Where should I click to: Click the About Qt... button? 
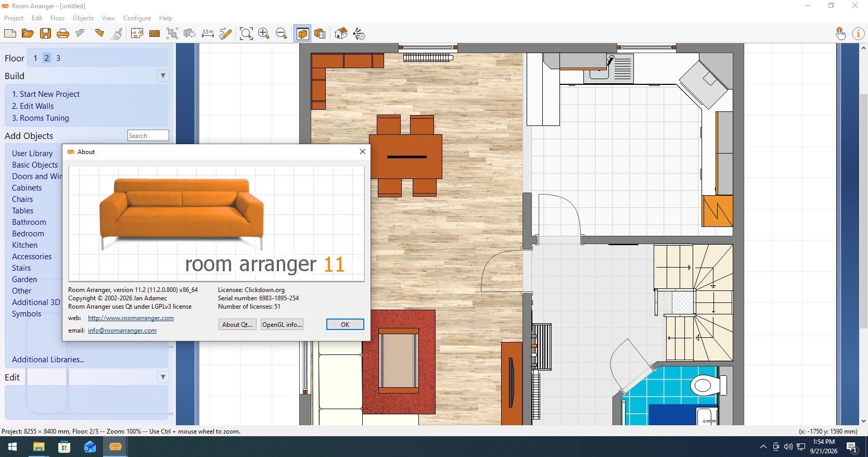237,324
